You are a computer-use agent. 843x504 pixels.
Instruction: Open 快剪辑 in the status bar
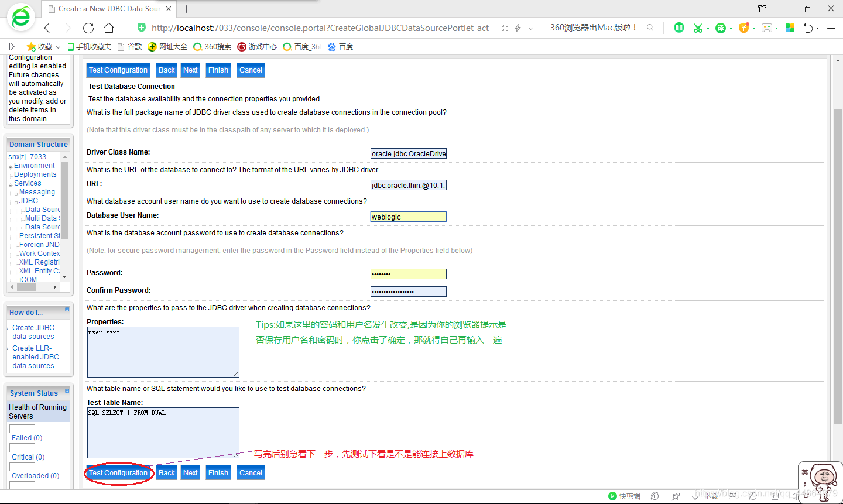pyautogui.click(x=624, y=496)
